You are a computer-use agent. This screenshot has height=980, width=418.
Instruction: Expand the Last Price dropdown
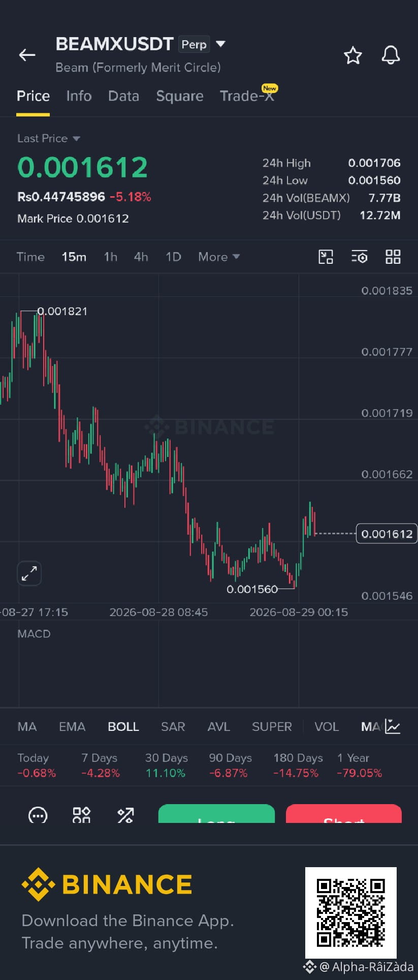76,138
